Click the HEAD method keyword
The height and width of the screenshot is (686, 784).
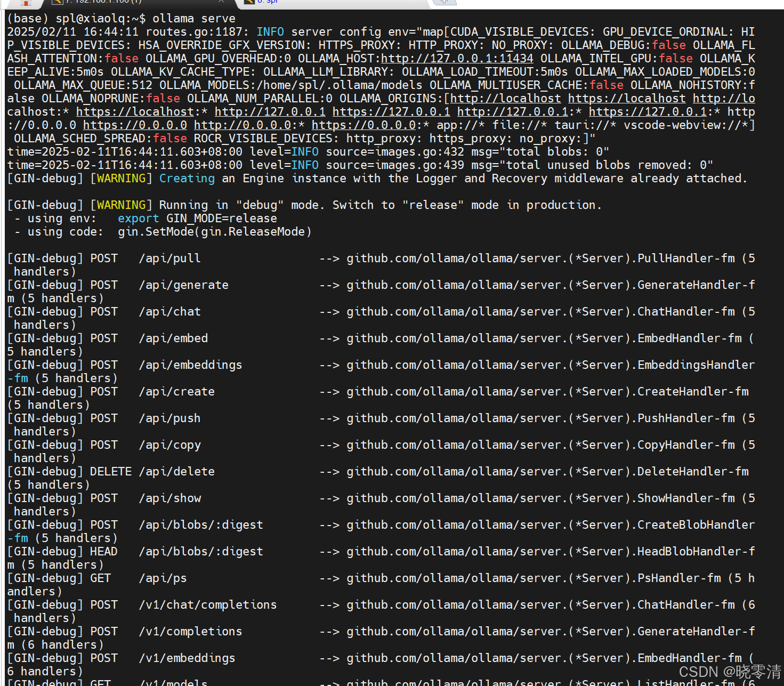(103, 552)
